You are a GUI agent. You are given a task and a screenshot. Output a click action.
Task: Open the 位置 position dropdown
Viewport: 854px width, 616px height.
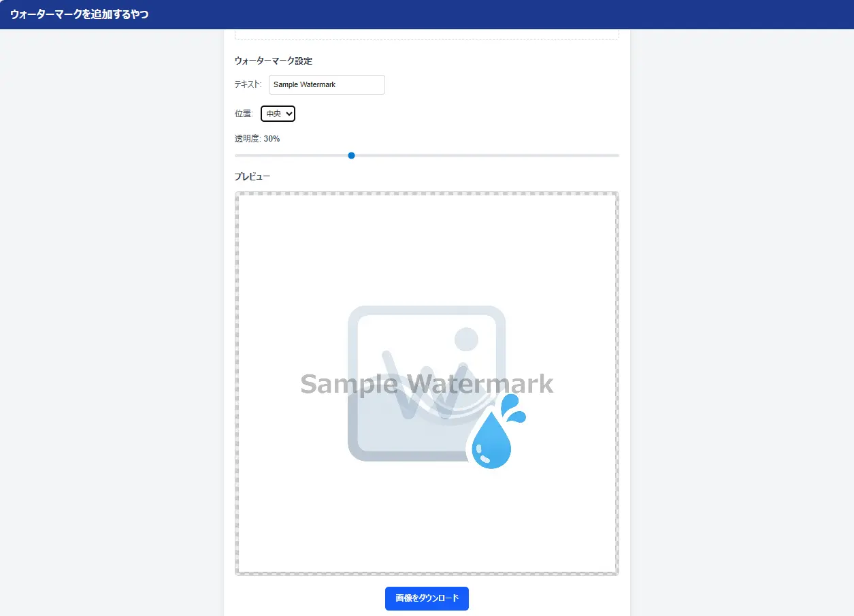pyautogui.click(x=278, y=114)
